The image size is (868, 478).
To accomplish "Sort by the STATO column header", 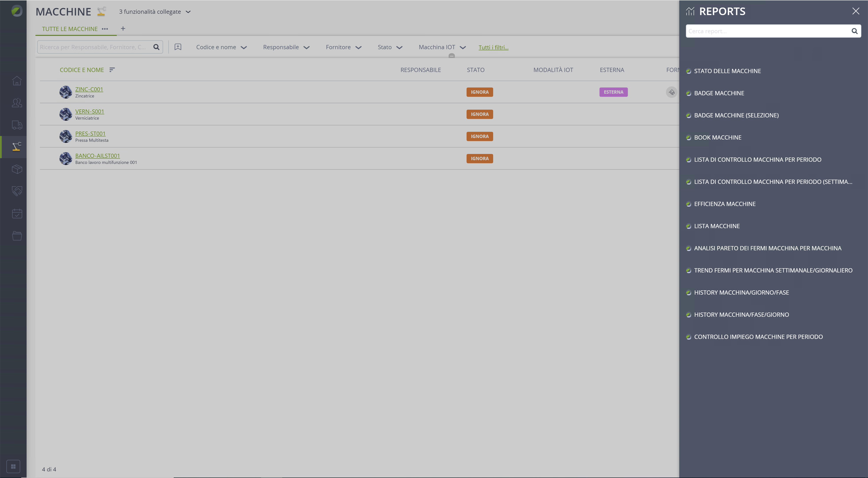I will [475, 70].
